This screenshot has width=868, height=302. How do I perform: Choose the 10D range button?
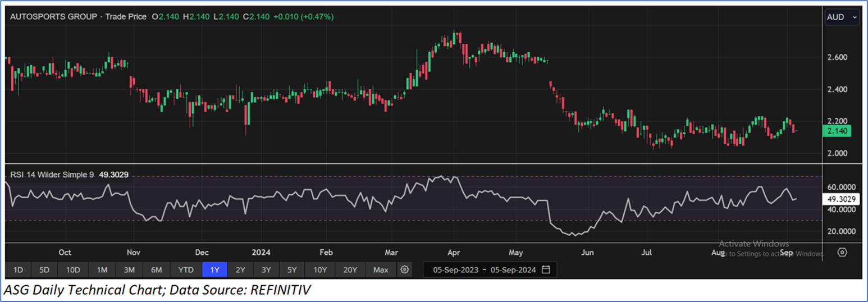pyautogui.click(x=74, y=270)
